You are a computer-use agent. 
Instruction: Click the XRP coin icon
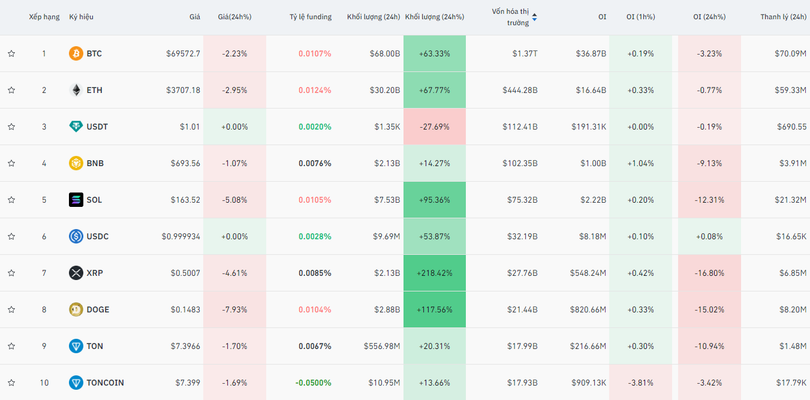click(x=75, y=273)
